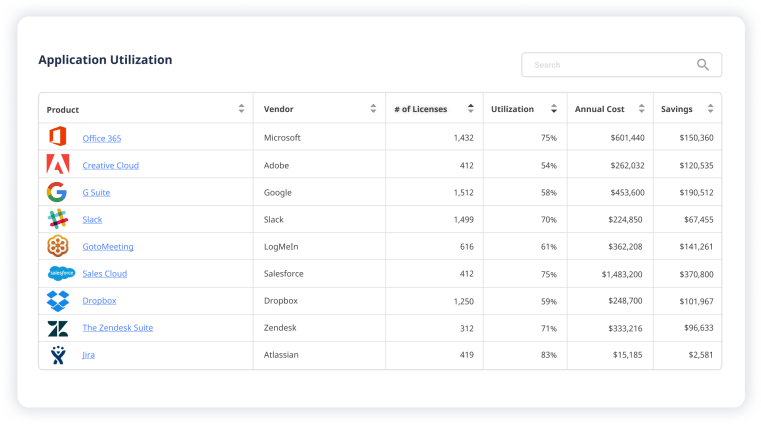Viewport: 761px width, 424px height.
Task: Sort by # of Licenses arrows
Action: tap(471, 109)
